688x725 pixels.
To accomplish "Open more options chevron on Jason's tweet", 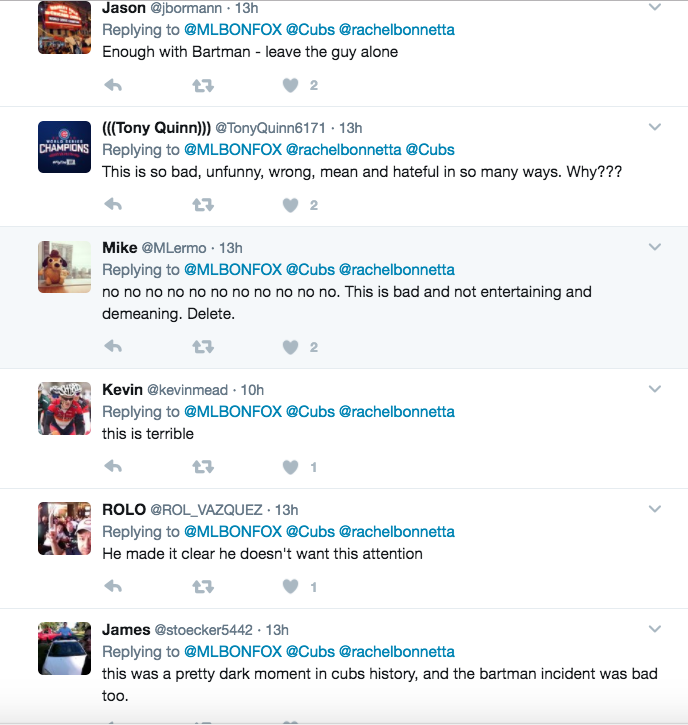I will click(x=655, y=8).
